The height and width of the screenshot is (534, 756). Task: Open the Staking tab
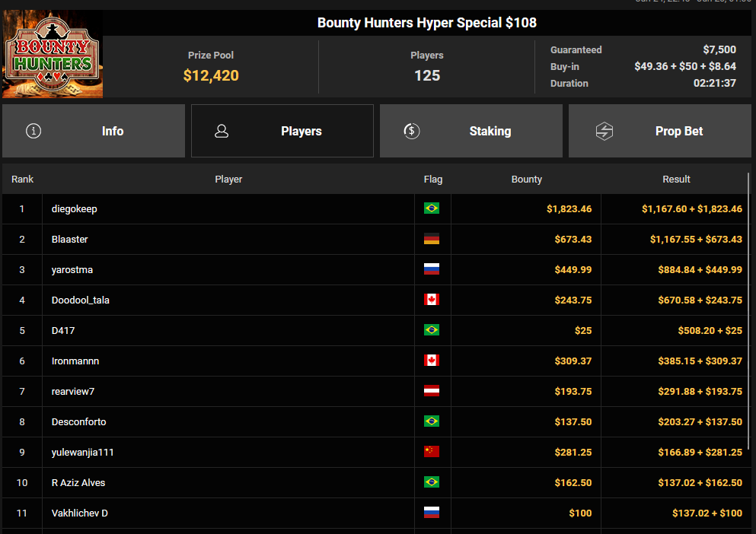pos(471,131)
